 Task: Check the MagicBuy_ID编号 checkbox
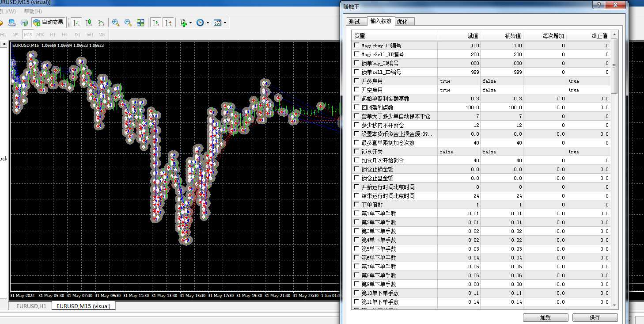[356, 46]
